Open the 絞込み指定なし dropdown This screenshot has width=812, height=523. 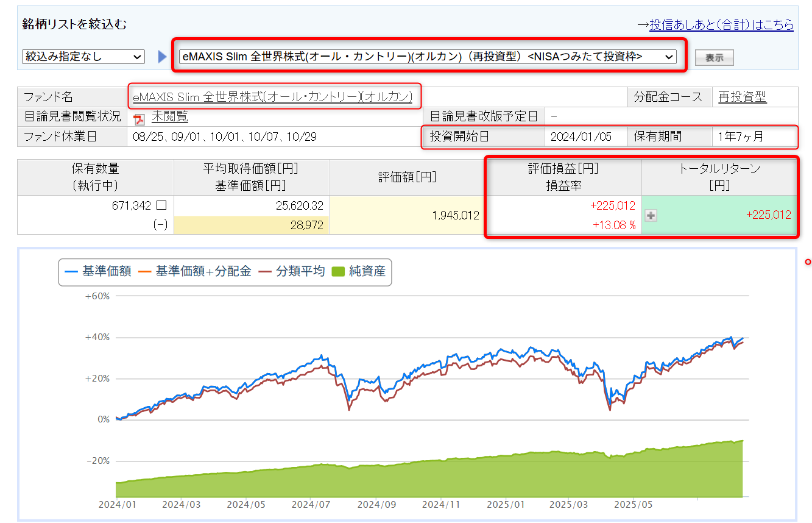tap(82, 56)
